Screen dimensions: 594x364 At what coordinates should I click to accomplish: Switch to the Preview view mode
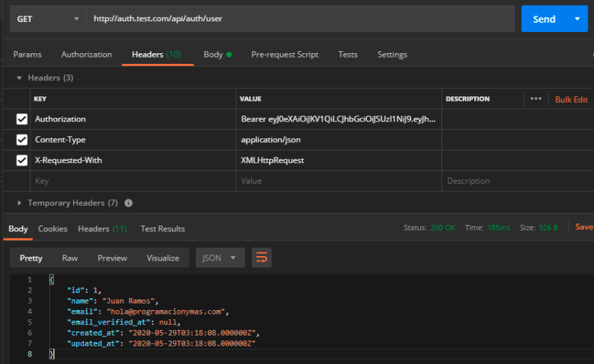tap(112, 258)
